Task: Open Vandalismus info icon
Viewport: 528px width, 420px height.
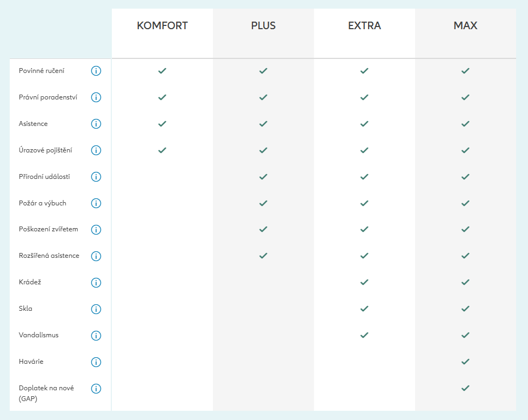Action: (x=96, y=336)
